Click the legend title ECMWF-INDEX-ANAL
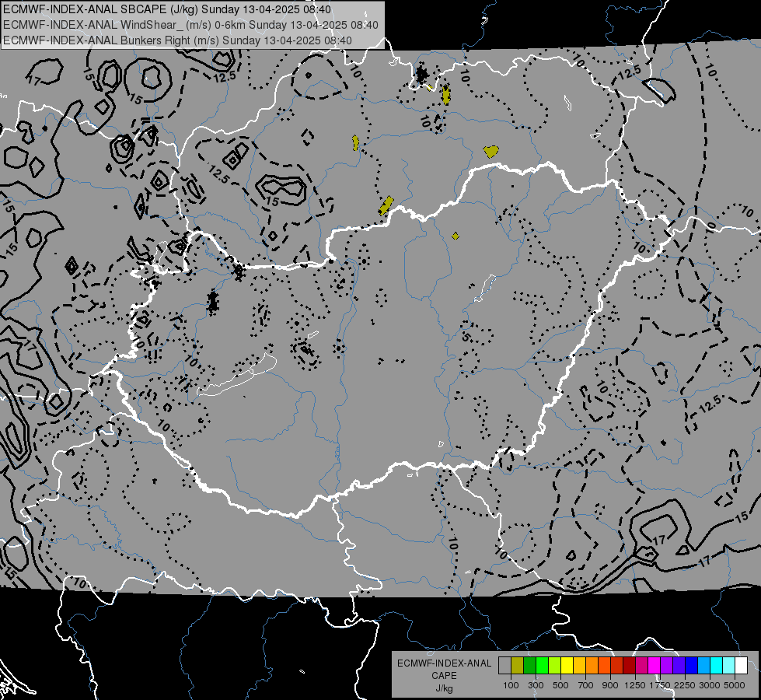Image resolution: width=761 pixels, height=700 pixels. coord(444,663)
